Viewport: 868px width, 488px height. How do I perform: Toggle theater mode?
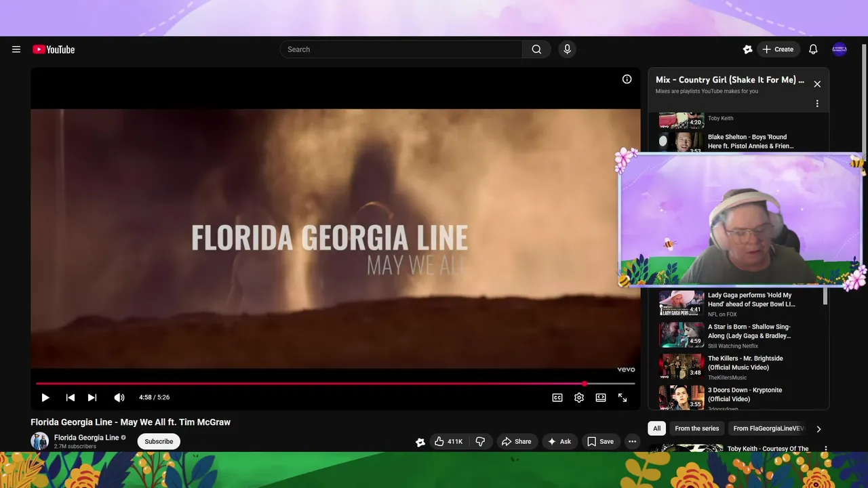click(x=601, y=398)
